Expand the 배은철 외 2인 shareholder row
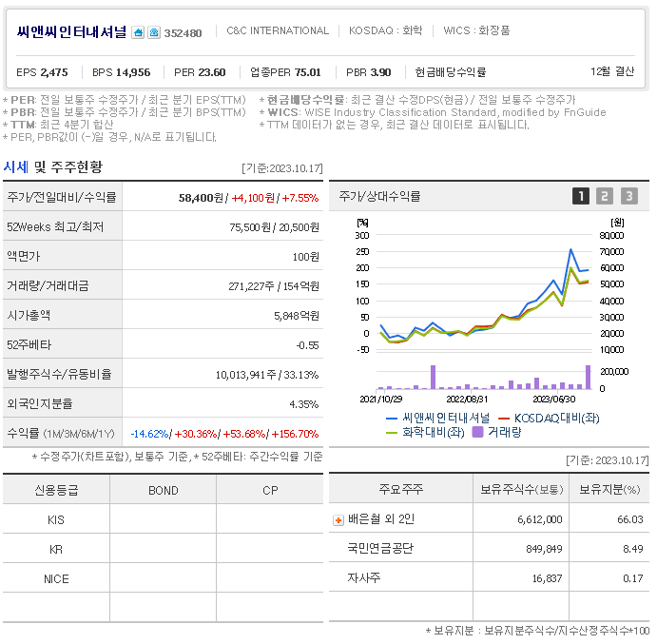 [338, 520]
